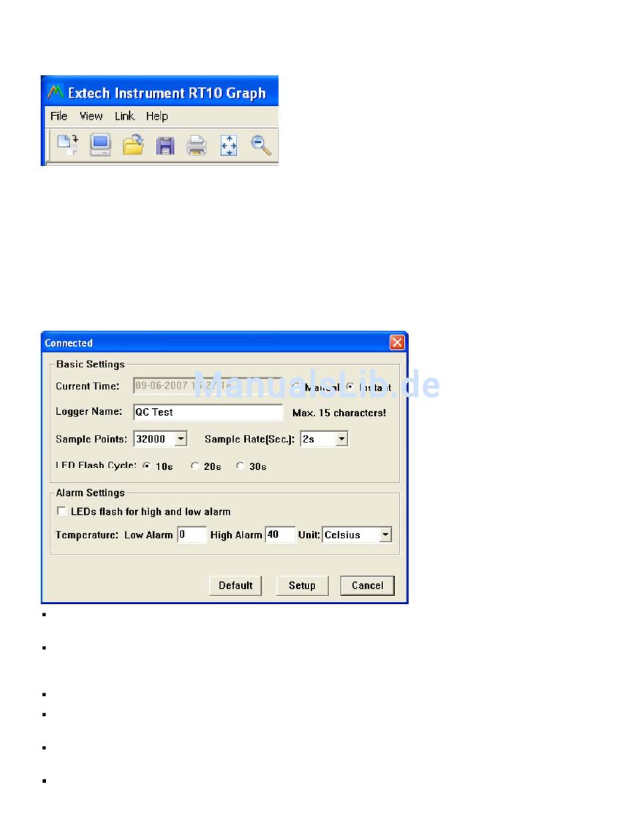Click the view-all four-arrows toolbar icon
The width and height of the screenshot is (633, 840).
pos(229,145)
